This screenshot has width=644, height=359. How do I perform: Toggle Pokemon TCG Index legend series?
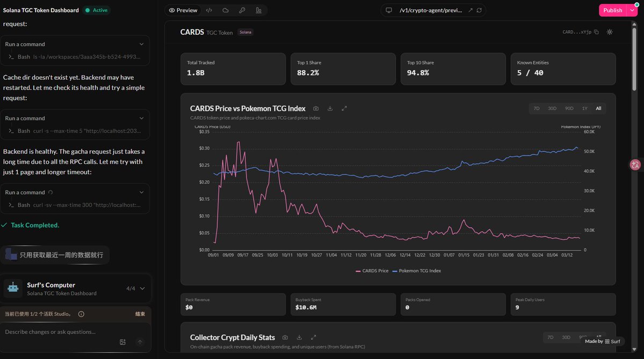click(x=416, y=271)
